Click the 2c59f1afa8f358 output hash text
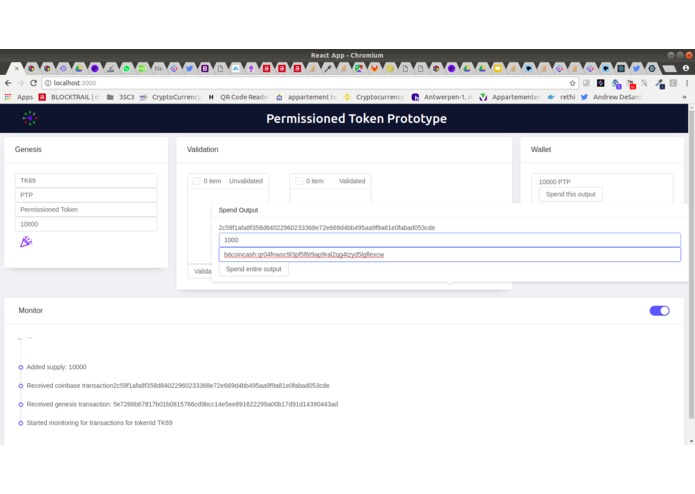Image resolution: width=695 pixels, height=494 pixels. pyautogui.click(x=327, y=227)
